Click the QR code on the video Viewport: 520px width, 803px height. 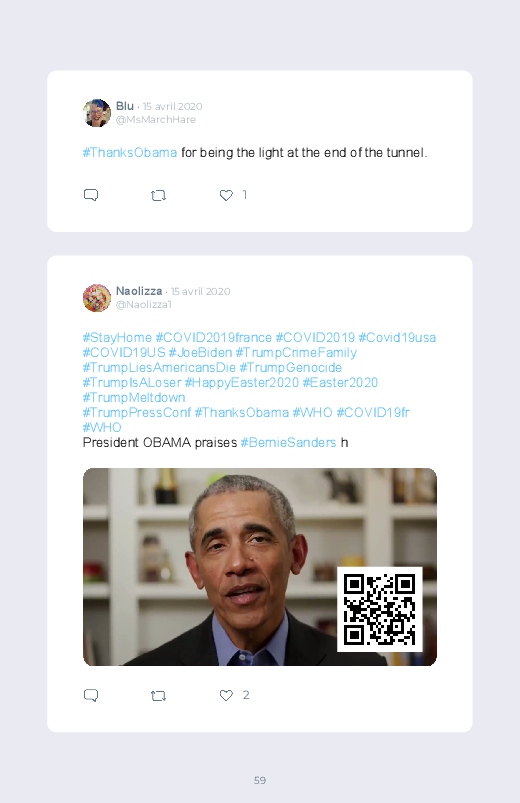pos(380,609)
